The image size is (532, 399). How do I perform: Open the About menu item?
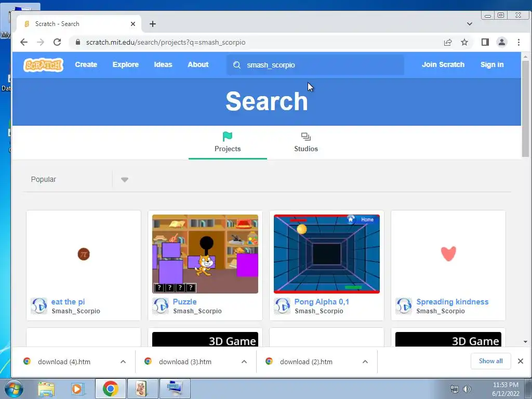click(198, 64)
